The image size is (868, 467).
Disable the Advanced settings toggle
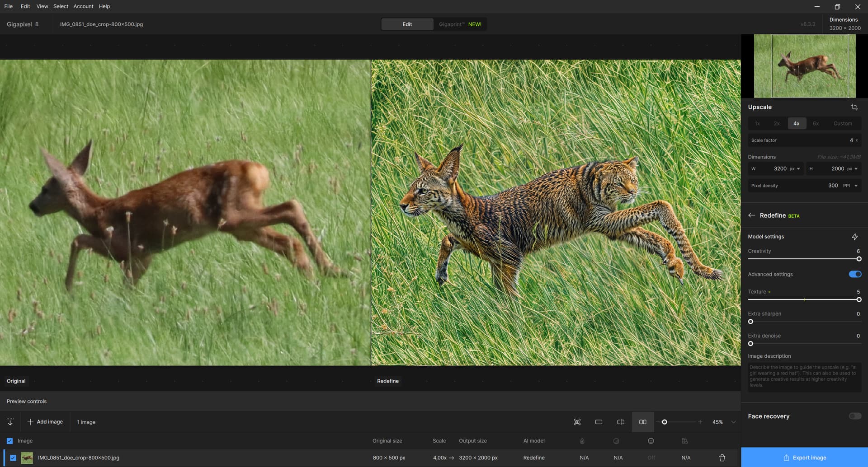tap(854, 274)
